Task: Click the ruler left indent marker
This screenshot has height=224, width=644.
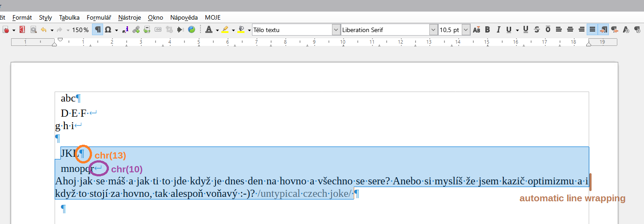Action: (55, 44)
